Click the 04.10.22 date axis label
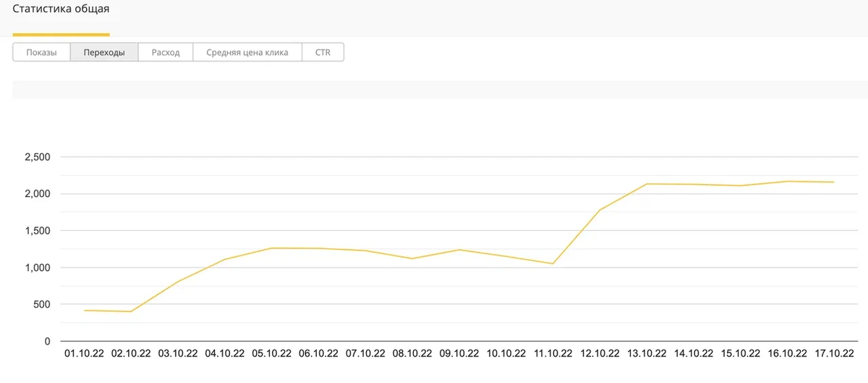Image resolution: width=868 pixels, height=383 pixels. pos(225,354)
